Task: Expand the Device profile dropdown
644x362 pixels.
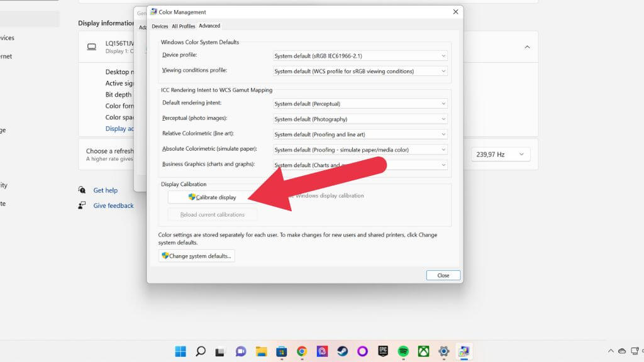Action: tap(360, 56)
